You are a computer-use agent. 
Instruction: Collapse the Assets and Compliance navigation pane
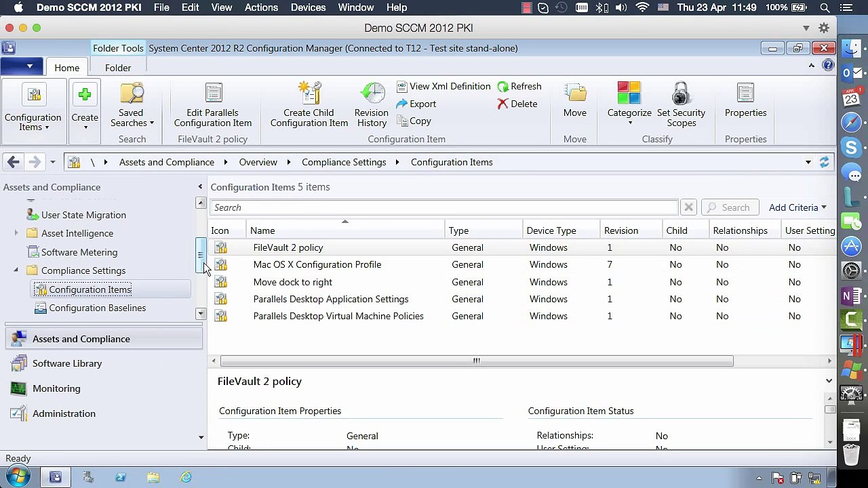(x=200, y=187)
